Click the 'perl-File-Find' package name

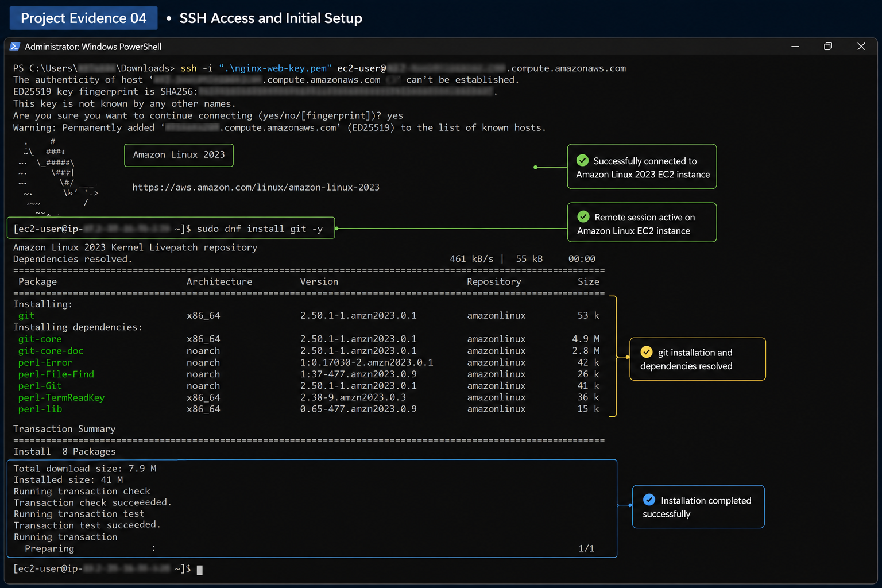coord(56,374)
